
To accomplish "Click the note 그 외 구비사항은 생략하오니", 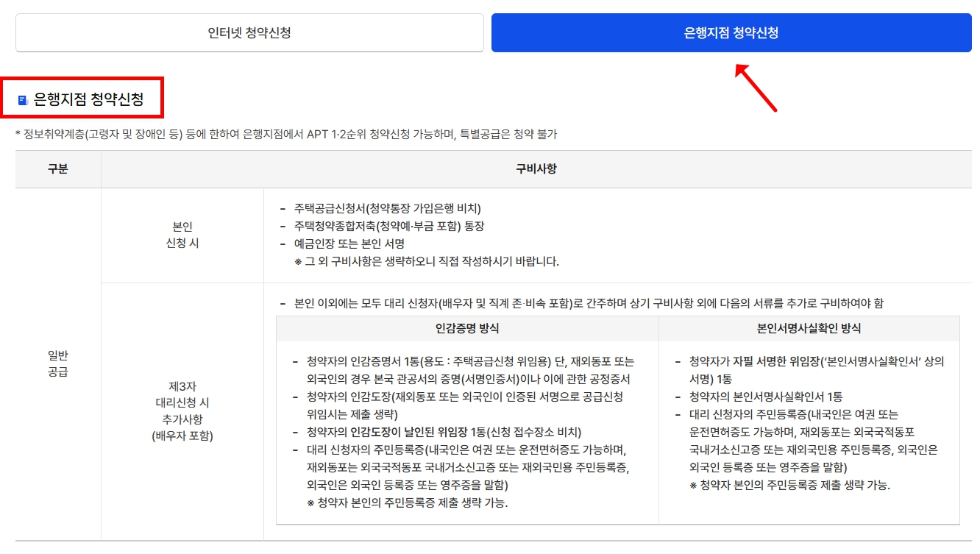I will [x=427, y=261].
